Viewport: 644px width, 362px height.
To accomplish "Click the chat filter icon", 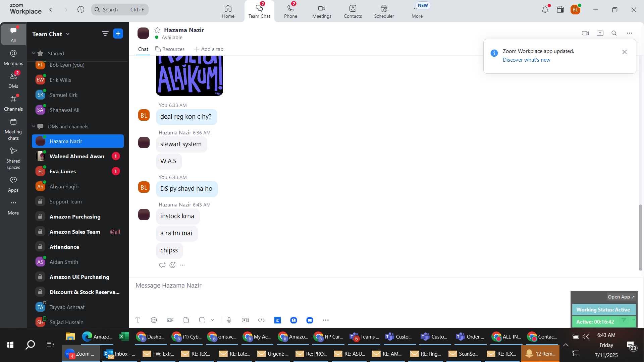I will tap(105, 34).
